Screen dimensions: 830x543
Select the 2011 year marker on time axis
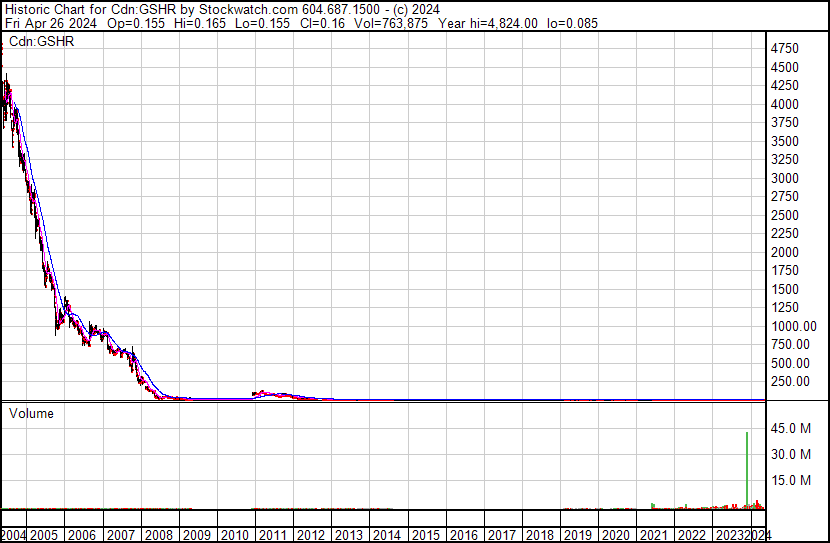point(273,535)
